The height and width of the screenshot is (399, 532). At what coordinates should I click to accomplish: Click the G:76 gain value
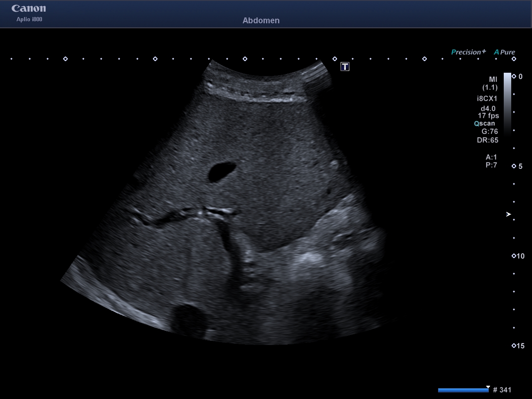[490, 131]
